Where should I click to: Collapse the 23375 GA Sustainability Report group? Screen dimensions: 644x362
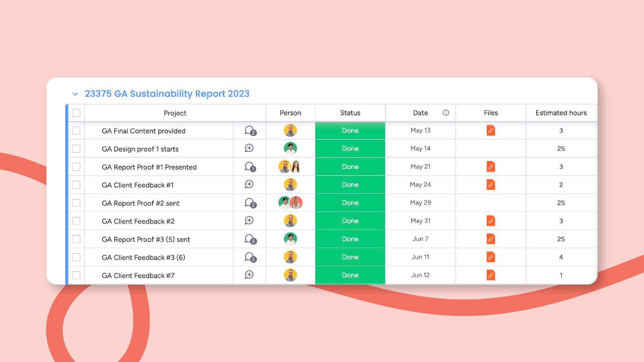75,94
